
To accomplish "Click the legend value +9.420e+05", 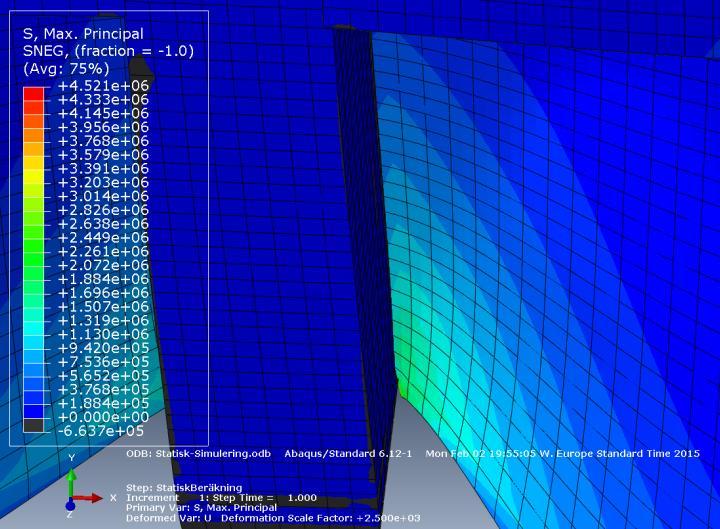I will (x=103, y=348).
